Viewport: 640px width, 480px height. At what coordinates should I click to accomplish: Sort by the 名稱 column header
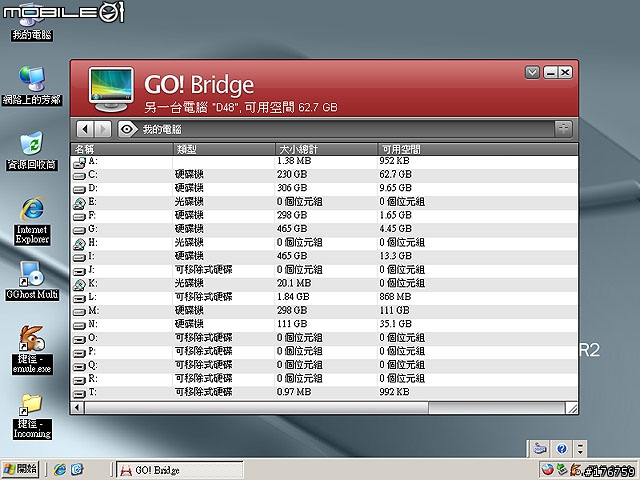point(122,149)
